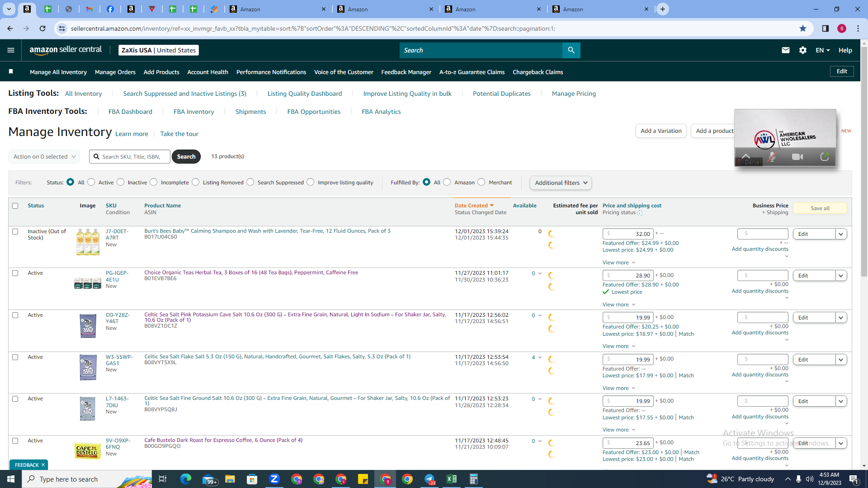Screen dimensions: 868x488
Task: Open the Manage Pricing link
Action: pos(574,94)
